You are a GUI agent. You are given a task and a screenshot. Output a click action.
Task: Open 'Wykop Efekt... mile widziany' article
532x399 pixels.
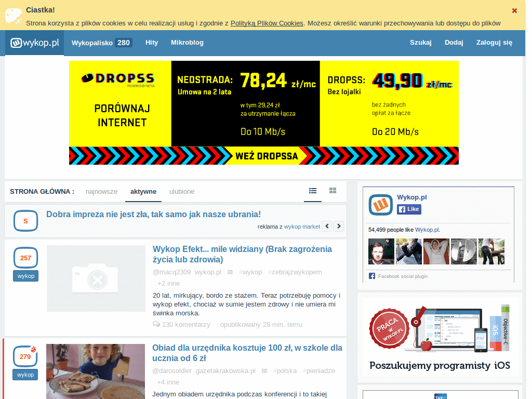[242, 254]
